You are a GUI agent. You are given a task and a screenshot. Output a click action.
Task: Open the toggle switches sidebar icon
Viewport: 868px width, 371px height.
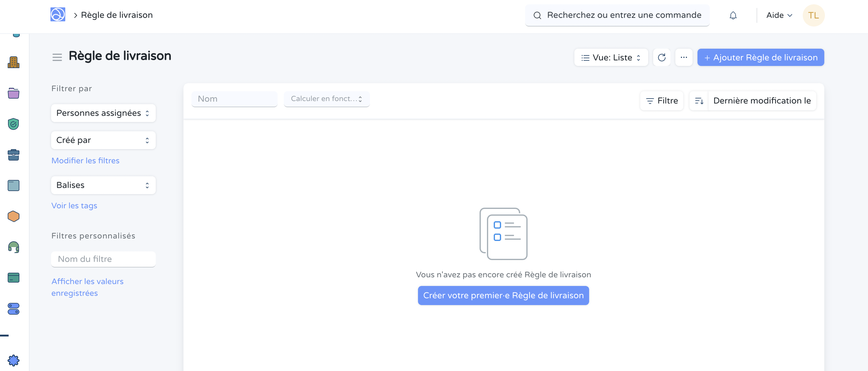14,309
